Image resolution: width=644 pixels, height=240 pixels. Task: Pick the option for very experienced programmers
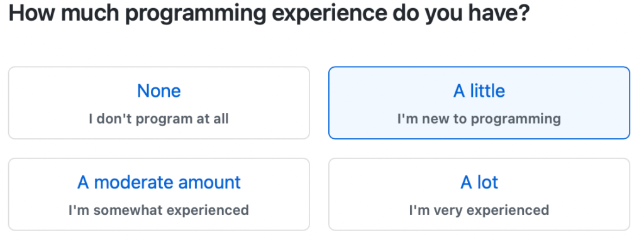(x=479, y=194)
